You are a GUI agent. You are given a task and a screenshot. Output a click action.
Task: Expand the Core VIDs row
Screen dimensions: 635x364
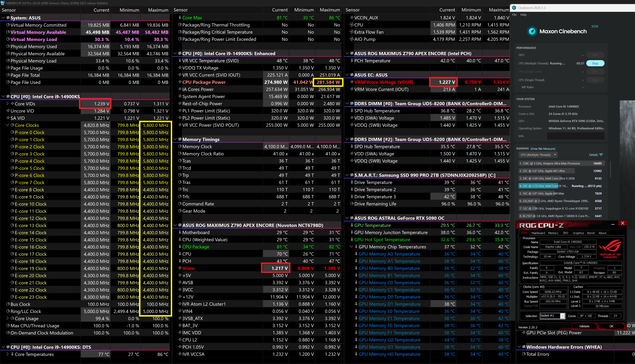(x=8, y=103)
